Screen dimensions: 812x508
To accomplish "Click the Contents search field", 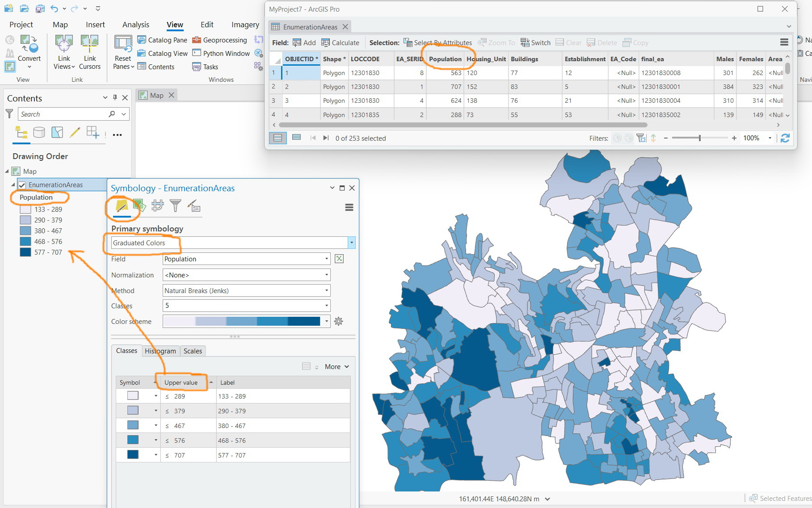I will 63,114.
